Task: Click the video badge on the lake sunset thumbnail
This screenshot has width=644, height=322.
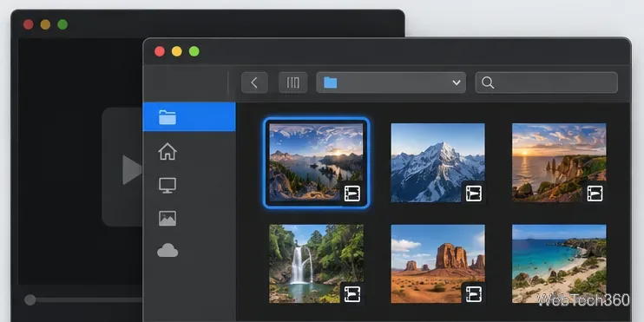Action: point(352,193)
